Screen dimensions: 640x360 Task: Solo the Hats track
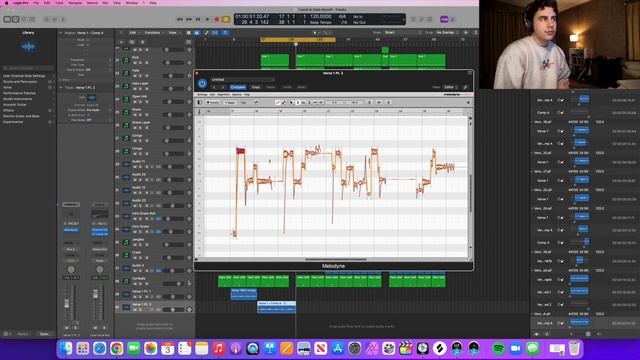(x=140, y=76)
